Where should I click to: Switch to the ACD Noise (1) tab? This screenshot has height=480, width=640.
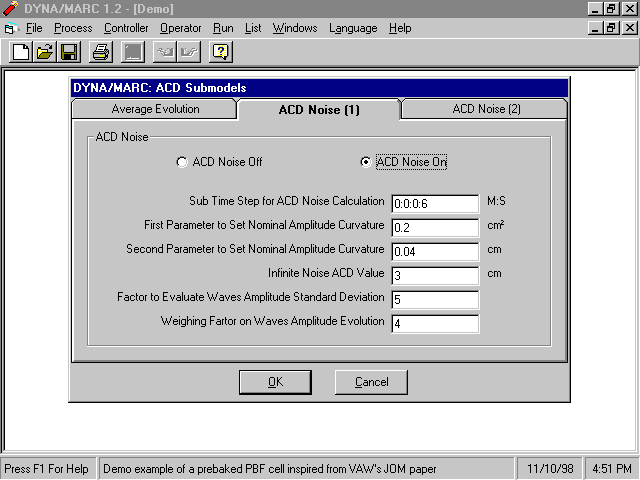tap(319, 109)
